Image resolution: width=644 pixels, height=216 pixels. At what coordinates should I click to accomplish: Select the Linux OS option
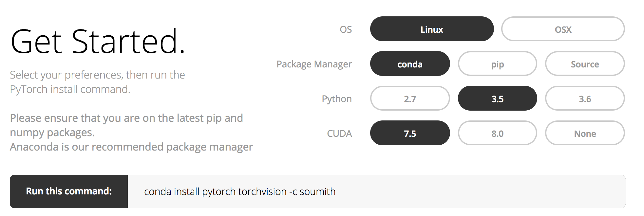[x=432, y=29]
